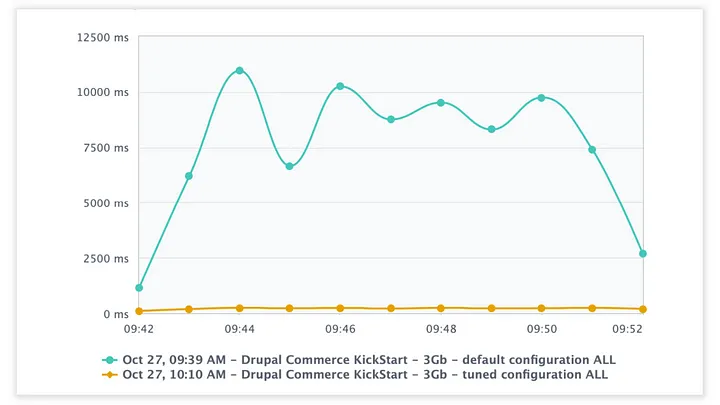Select the orange data point at 09:48
Screen dimensions: 720x405
pyautogui.click(x=440, y=308)
